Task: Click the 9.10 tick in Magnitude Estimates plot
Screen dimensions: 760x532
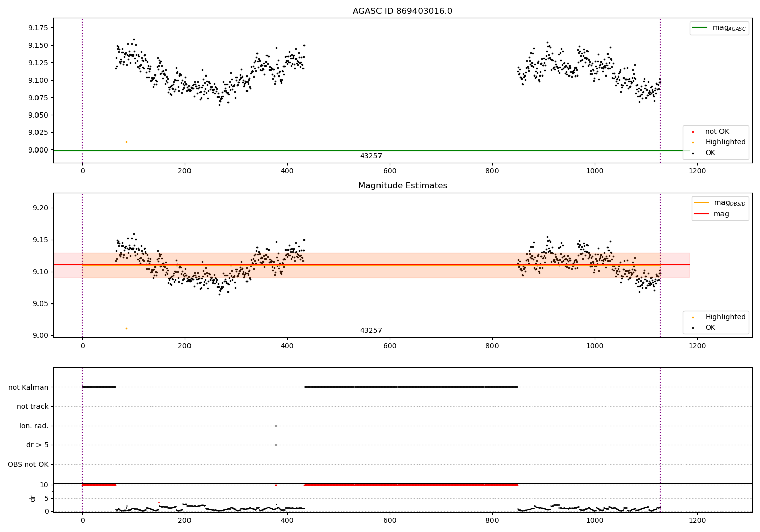Action: click(x=41, y=272)
